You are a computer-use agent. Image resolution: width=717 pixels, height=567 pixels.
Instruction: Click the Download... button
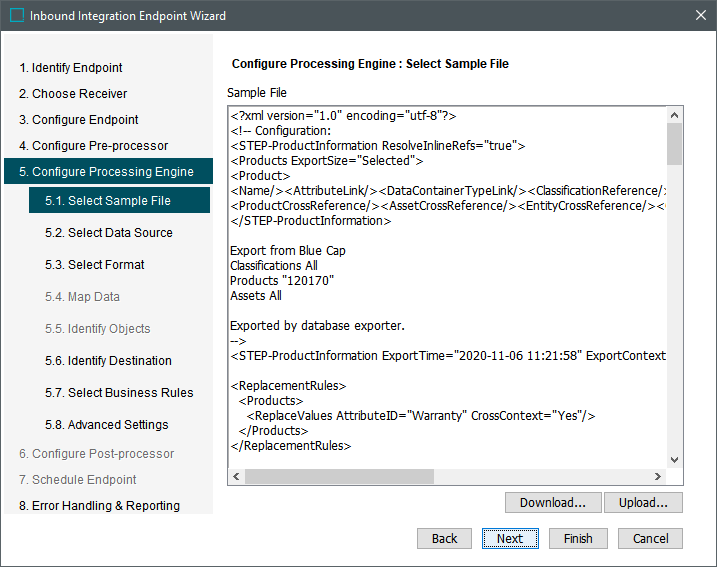click(552, 502)
